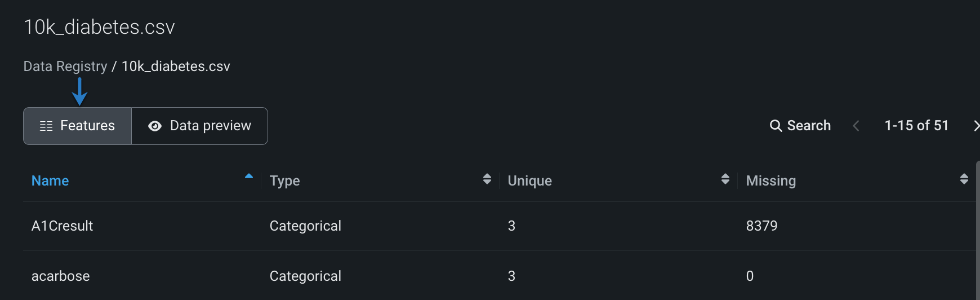Click the Search button label

coord(809,126)
